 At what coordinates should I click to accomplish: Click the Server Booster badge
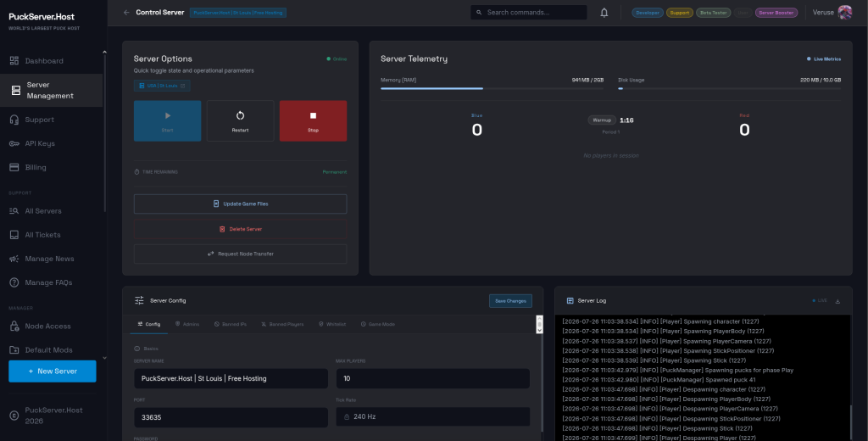coord(776,12)
